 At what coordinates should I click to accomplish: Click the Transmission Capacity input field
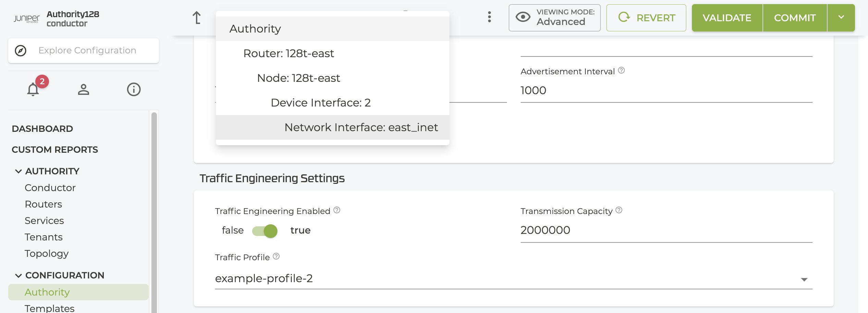click(666, 230)
